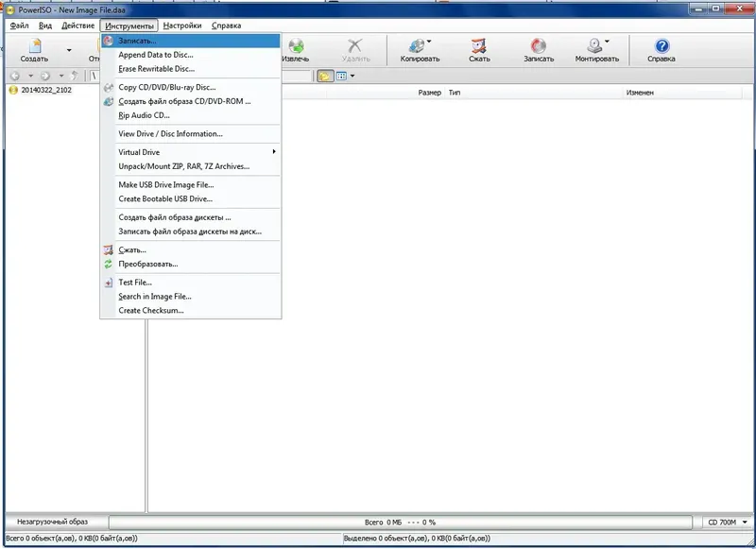Select Create Bootable USB Drive...
This screenshot has width=756, height=549.
pyautogui.click(x=191, y=198)
